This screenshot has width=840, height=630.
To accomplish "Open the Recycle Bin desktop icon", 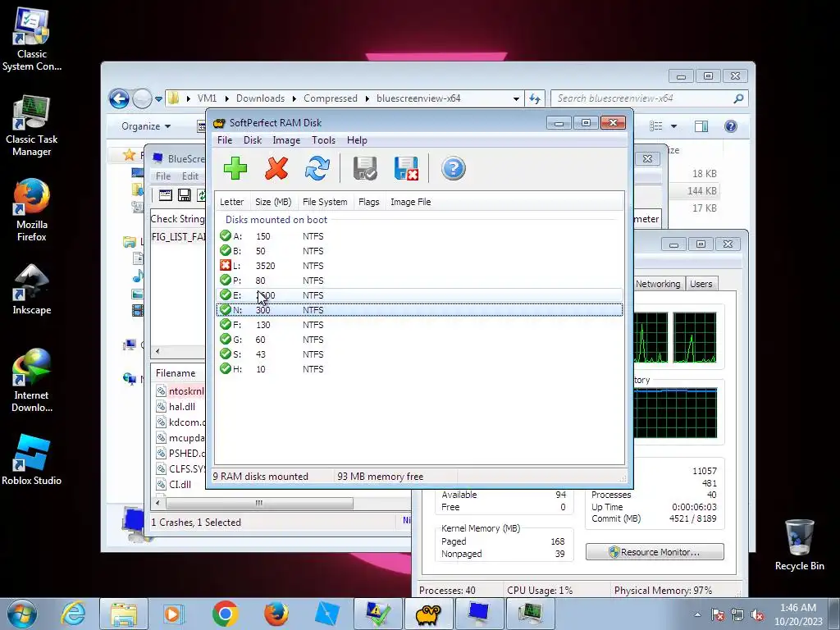I will click(x=799, y=545).
